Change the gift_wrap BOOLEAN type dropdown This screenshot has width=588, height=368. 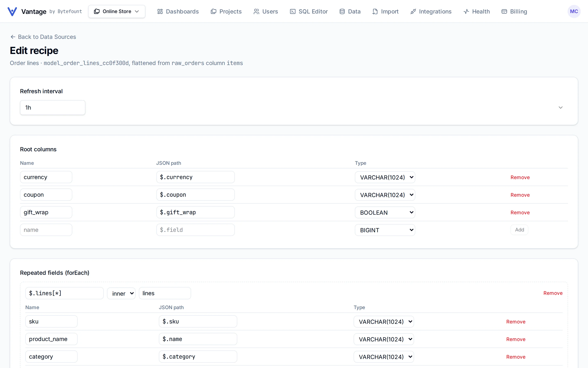point(385,212)
